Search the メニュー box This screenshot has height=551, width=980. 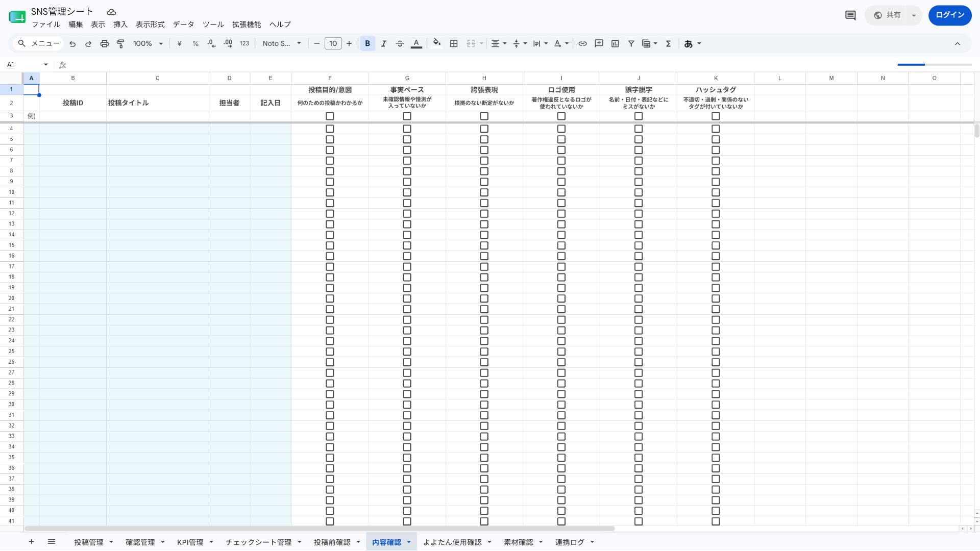39,44
